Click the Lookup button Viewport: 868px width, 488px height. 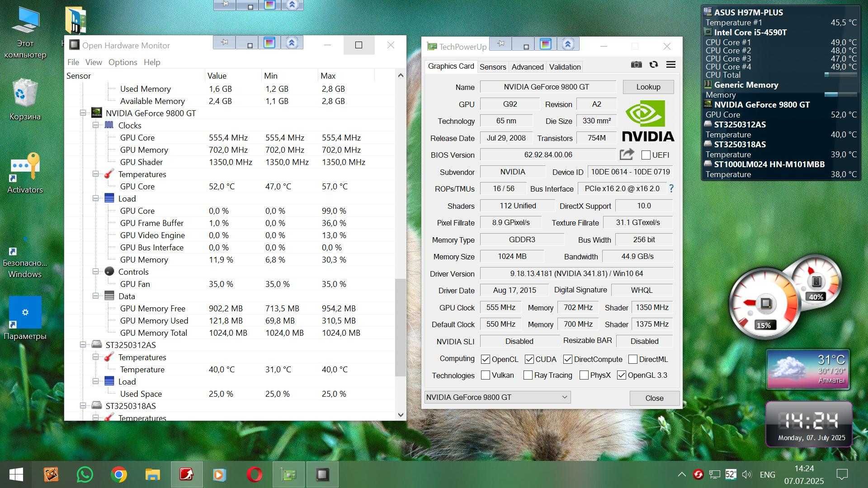pos(648,87)
